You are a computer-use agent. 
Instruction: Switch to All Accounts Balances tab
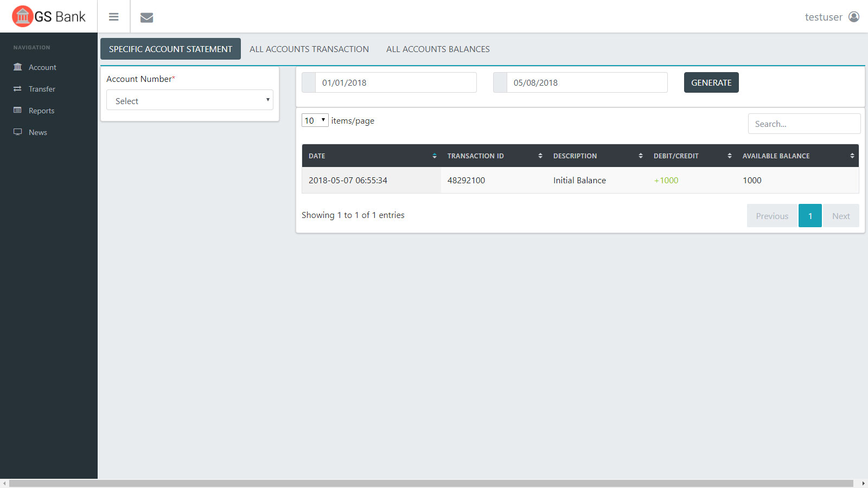[438, 49]
